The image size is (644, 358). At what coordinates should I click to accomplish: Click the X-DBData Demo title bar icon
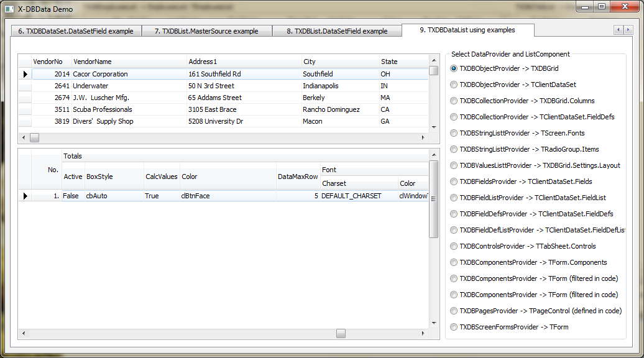point(9,9)
